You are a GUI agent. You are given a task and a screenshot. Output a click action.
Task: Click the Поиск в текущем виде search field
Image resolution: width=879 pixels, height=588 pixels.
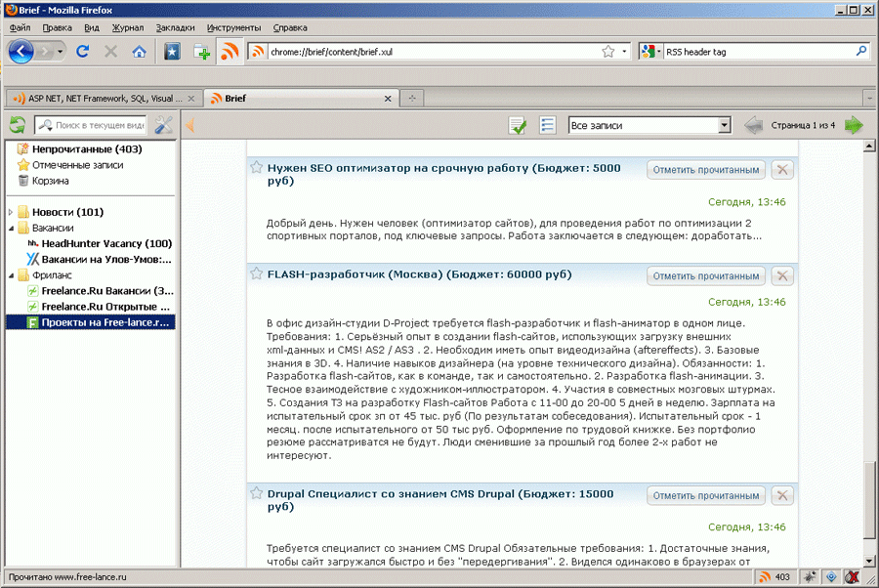[x=90, y=125]
